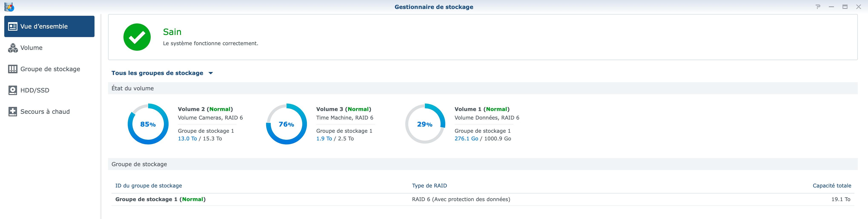The width and height of the screenshot is (868, 219).
Task: Click the Capacité totale column header
Action: tap(832, 186)
